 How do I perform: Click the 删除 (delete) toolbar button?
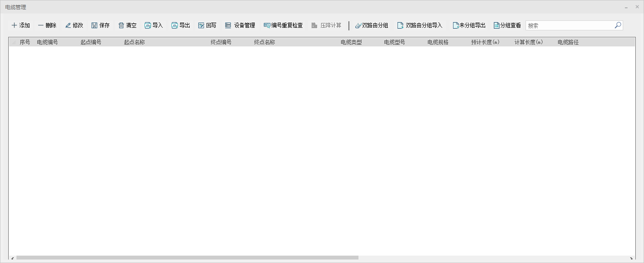47,26
